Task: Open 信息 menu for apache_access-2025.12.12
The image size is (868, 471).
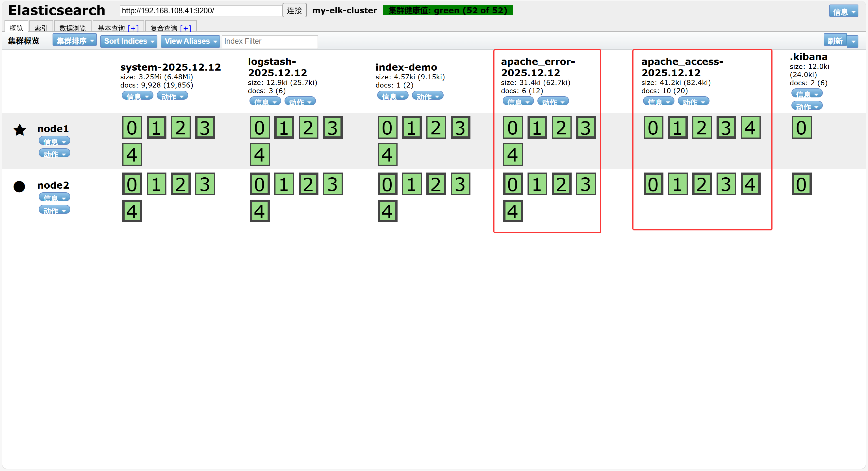Action: coord(659,101)
